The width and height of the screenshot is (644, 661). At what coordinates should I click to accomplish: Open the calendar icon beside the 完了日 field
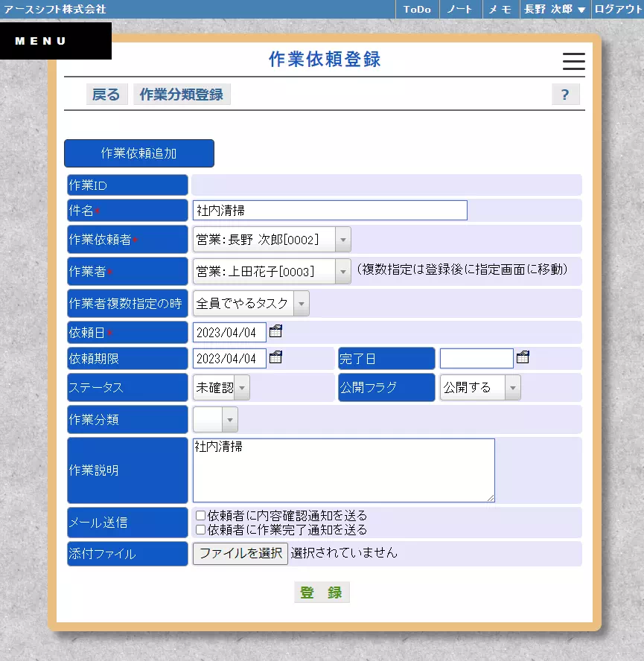(523, 357)
